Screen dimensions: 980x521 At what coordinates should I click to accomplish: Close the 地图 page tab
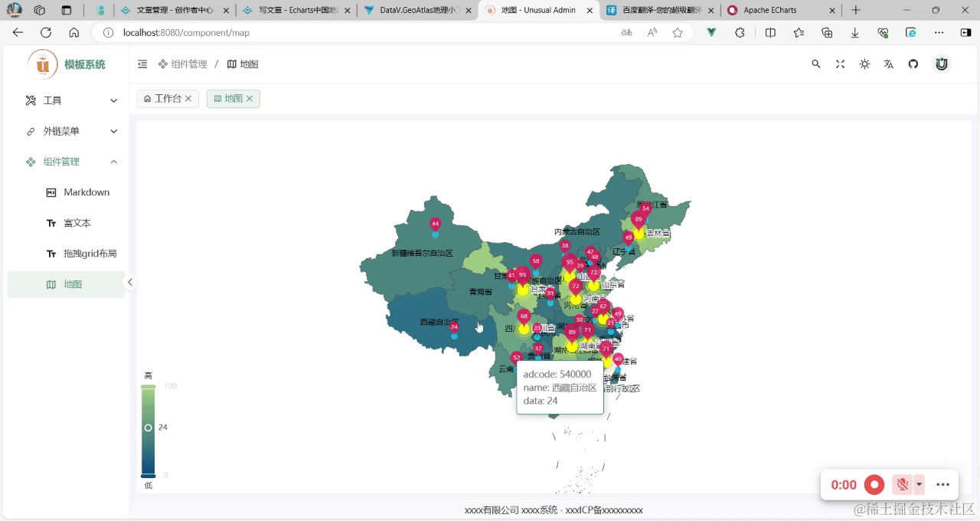(250, 99)
